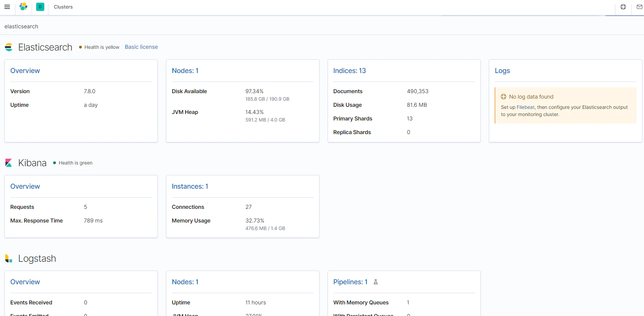Click the 81.6 MB disk usage value
The height and width of the screenshot is (316, 644).
point(417,105)
